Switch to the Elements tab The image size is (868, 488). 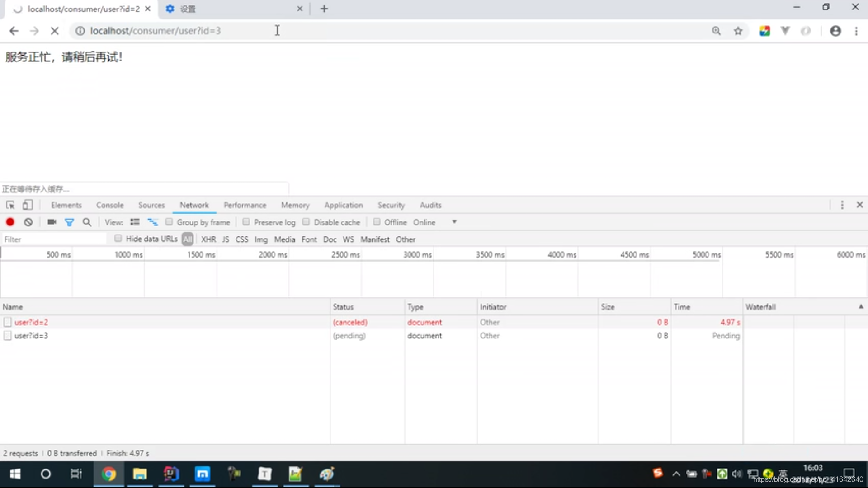[x=66, y=205]
